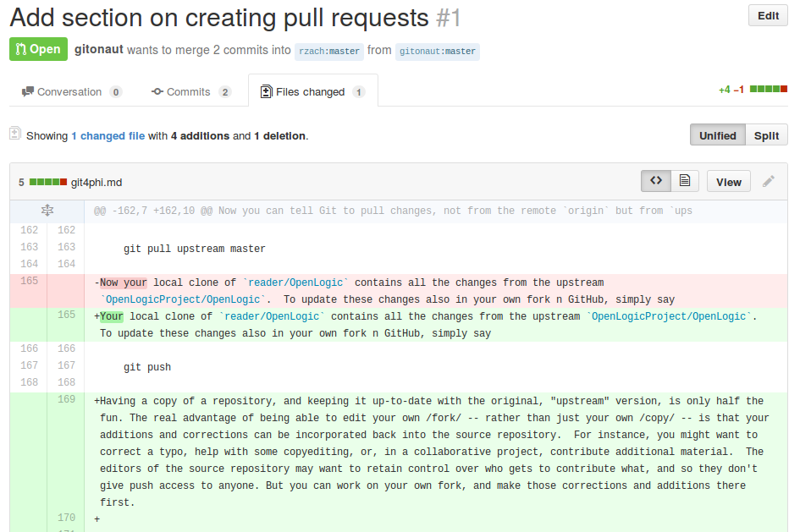Expand hidden lines above line 162
This screenshot has height=532, width=800.
click(x=47, y=211)
